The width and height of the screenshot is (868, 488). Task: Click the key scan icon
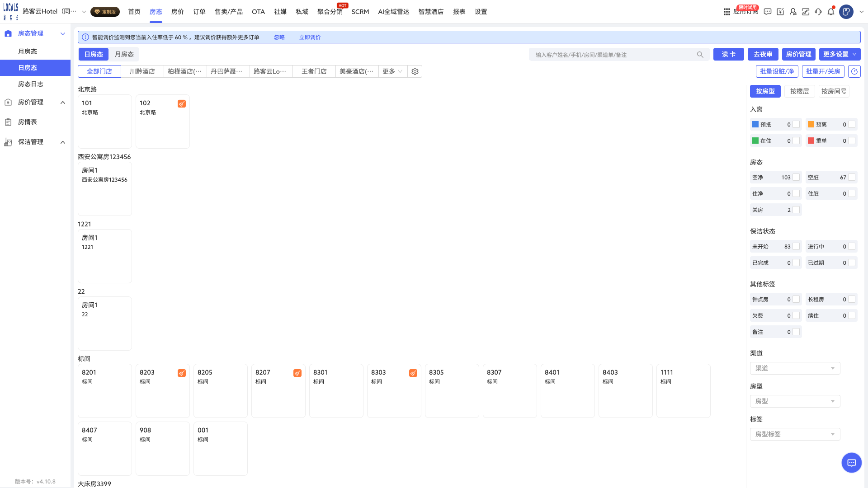tap(806, 12)
